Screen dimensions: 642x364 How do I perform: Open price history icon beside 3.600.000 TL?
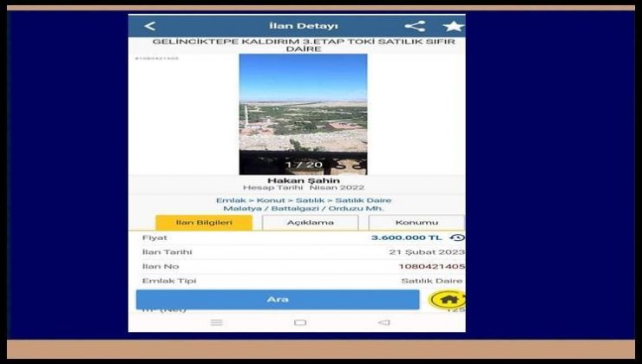(x=456, y=237)
